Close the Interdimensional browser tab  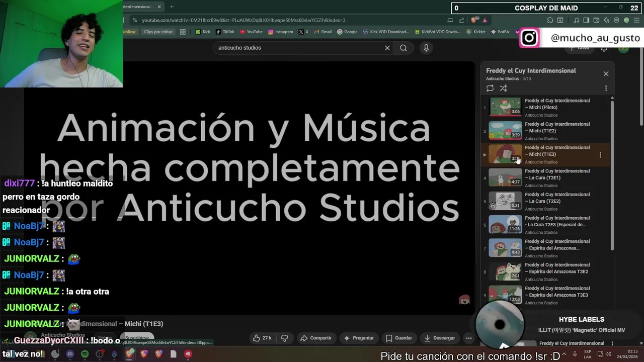pos(159,7)
